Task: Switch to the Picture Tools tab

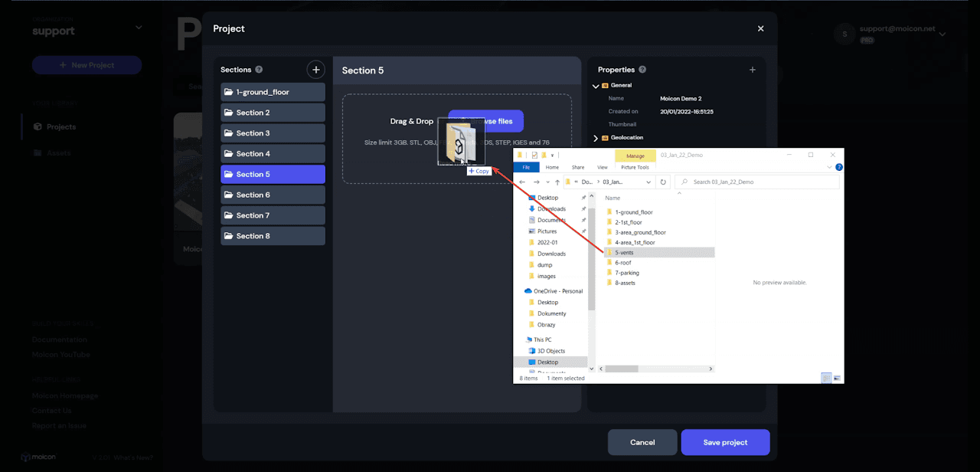Action: 635,167
